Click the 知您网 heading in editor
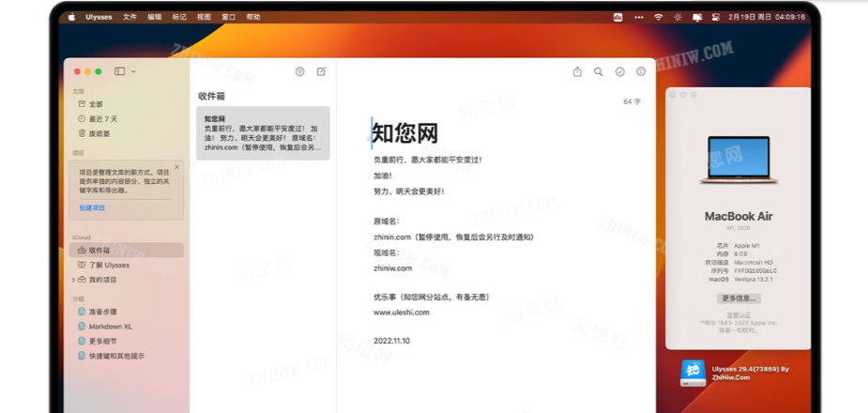This screenshot has width=868, height=413. [405, 133]
